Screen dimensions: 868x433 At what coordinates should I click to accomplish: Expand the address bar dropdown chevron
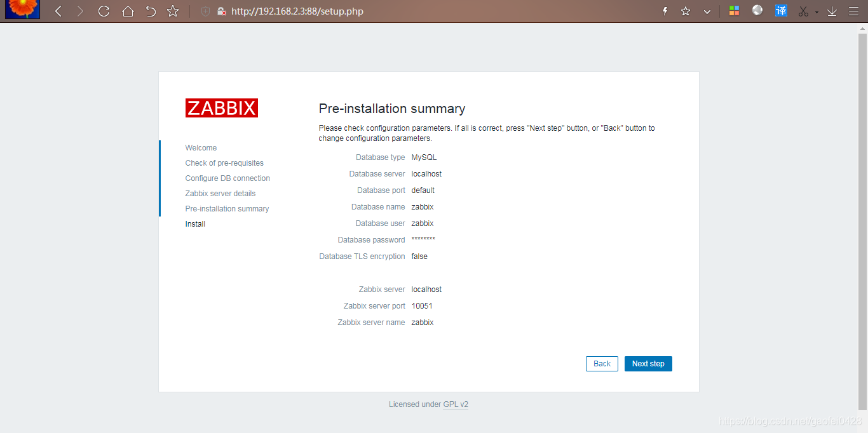click(707, 11)
